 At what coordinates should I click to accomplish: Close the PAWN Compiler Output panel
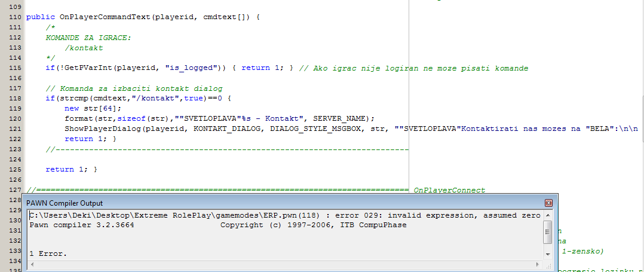point(548,203)
